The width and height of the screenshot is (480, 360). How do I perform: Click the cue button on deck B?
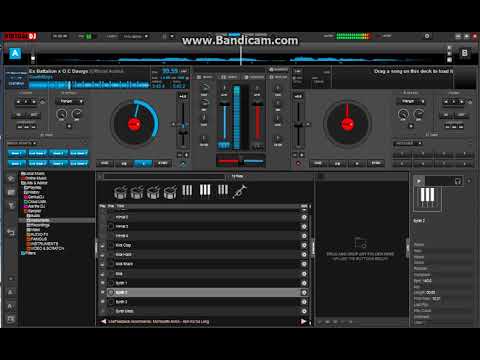pyautogui.click(x=318, y=163)
